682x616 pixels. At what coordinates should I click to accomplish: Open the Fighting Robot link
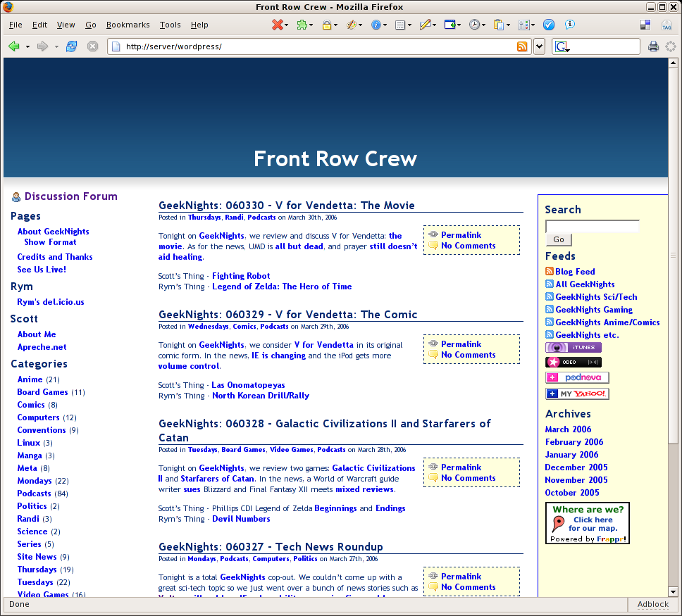(x=241, y=275)
